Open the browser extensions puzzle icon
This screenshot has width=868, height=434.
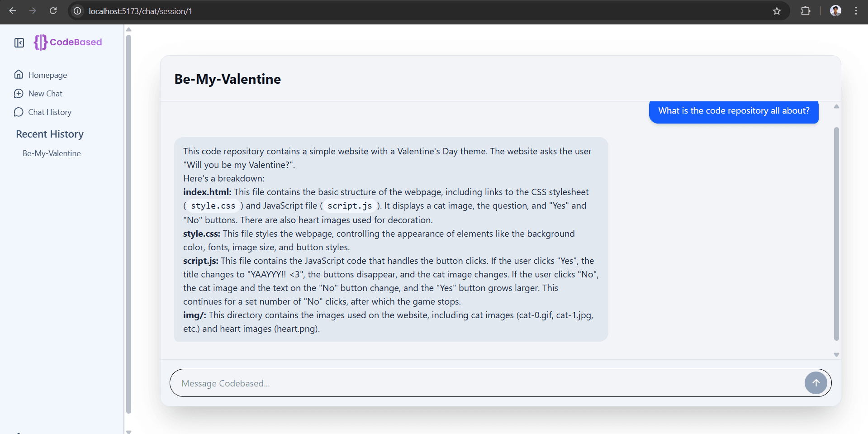coord(806,11)
